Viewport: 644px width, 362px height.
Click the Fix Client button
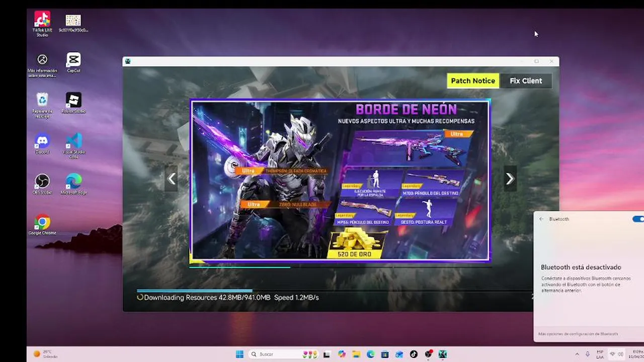pos(526,81)
